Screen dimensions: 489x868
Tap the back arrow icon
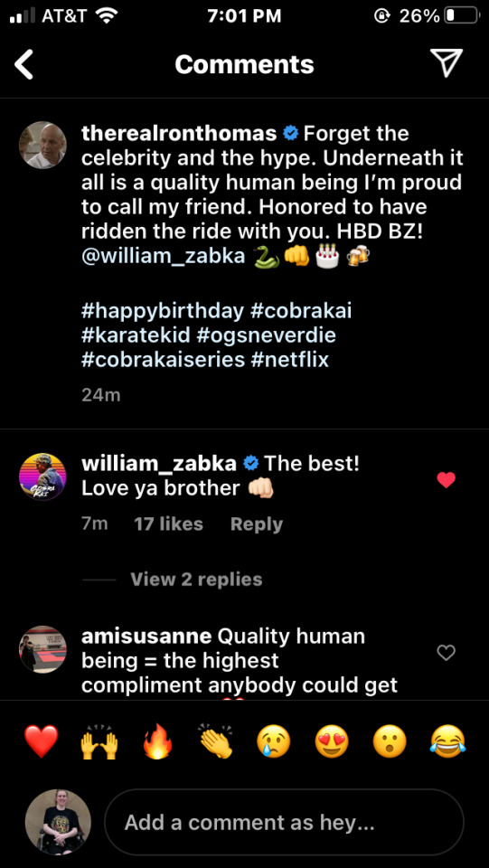24,65
